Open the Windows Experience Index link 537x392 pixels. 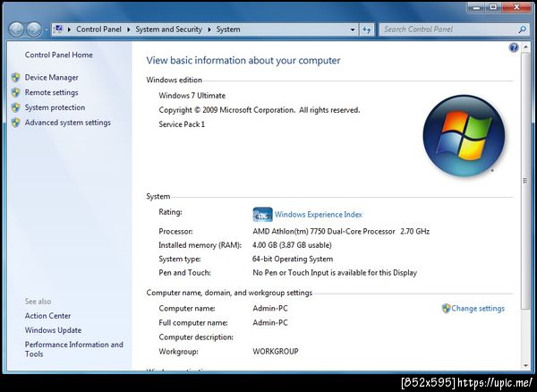tap(318, 215)
